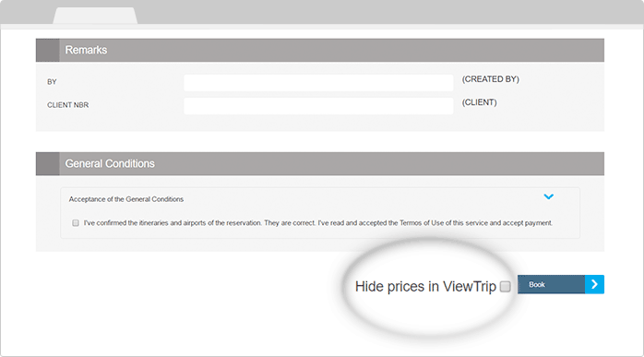This screenshot has width=644, height=357.
Task: Click the Remarks section header
Action: 320,50
